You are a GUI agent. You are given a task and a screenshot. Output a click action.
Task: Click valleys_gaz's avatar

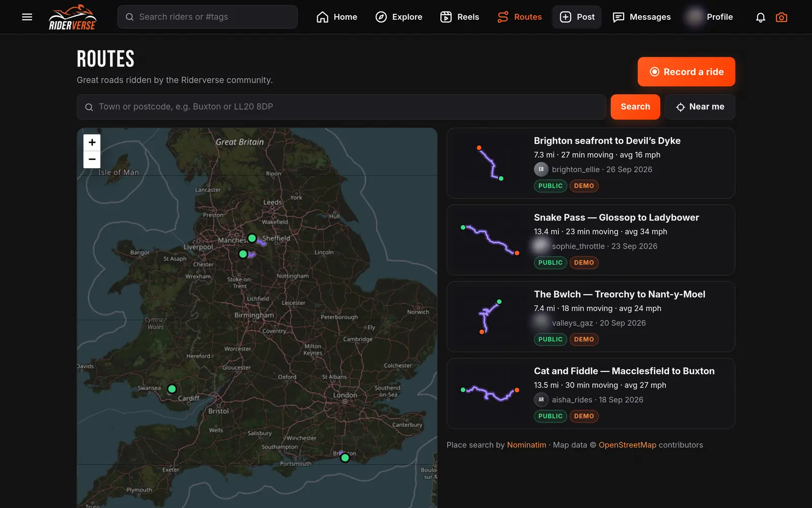point(541,323)
